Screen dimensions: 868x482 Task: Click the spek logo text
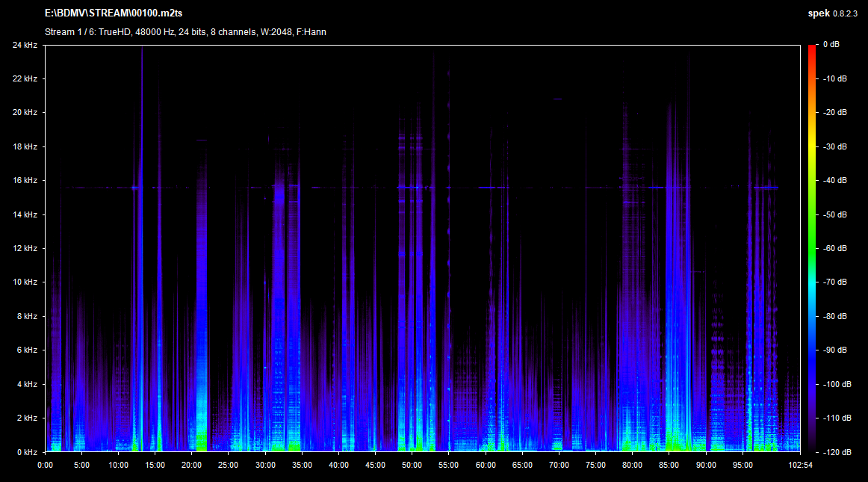pyautogui.click(x=819, y=13)
